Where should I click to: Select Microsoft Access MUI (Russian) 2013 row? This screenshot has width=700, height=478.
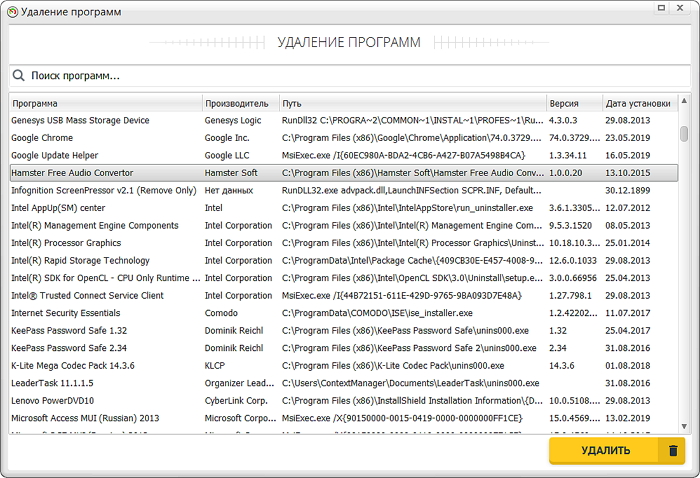coord(344,418)
